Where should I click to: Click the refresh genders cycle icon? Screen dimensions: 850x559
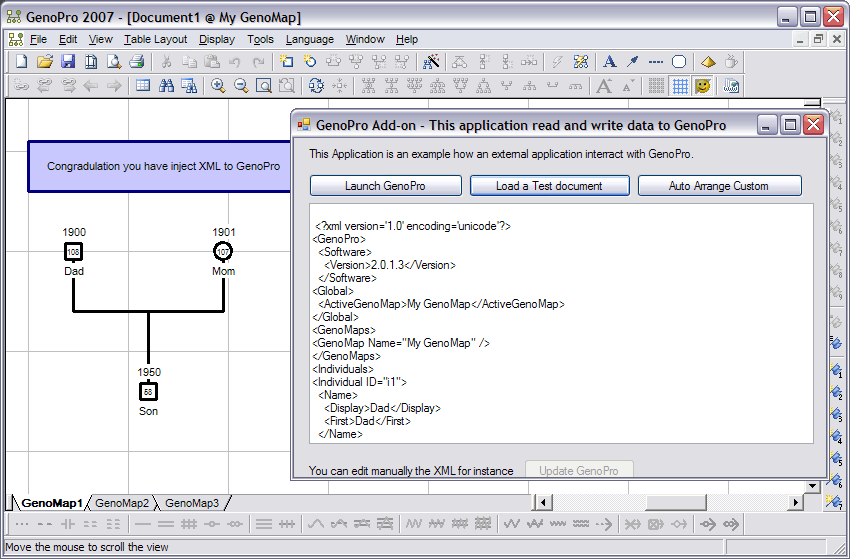317,86
